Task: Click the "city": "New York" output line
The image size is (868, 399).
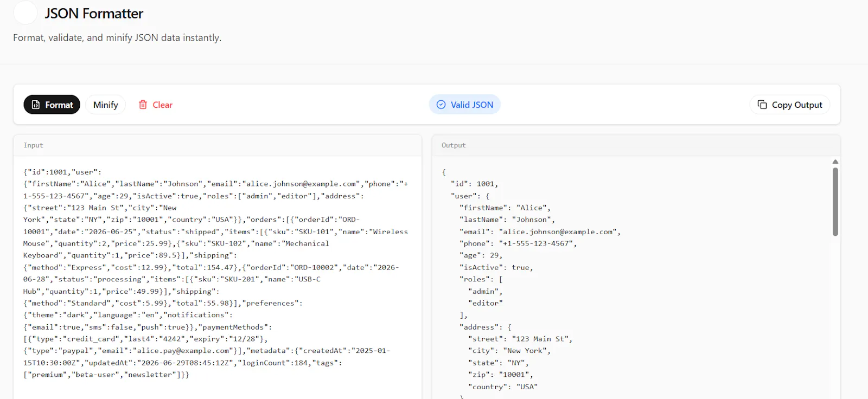Action: [509, 351]
